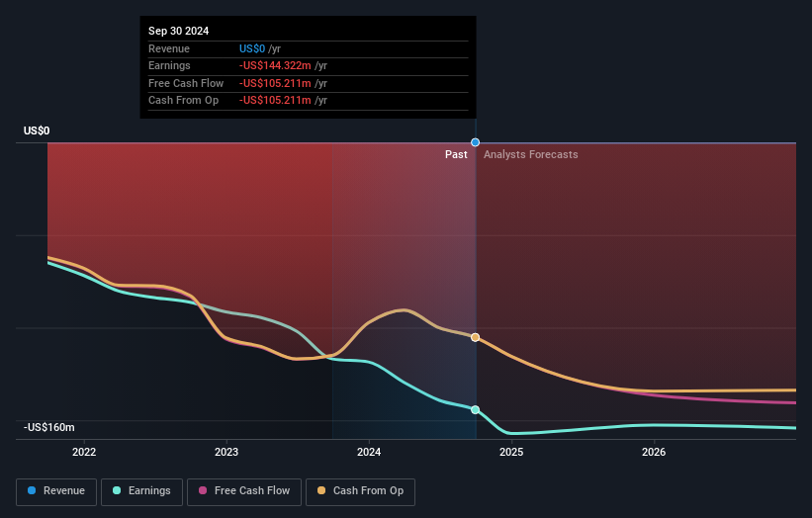Select the orange Cash From Op data point
This screenshot has height=518, width=812.
475,337
